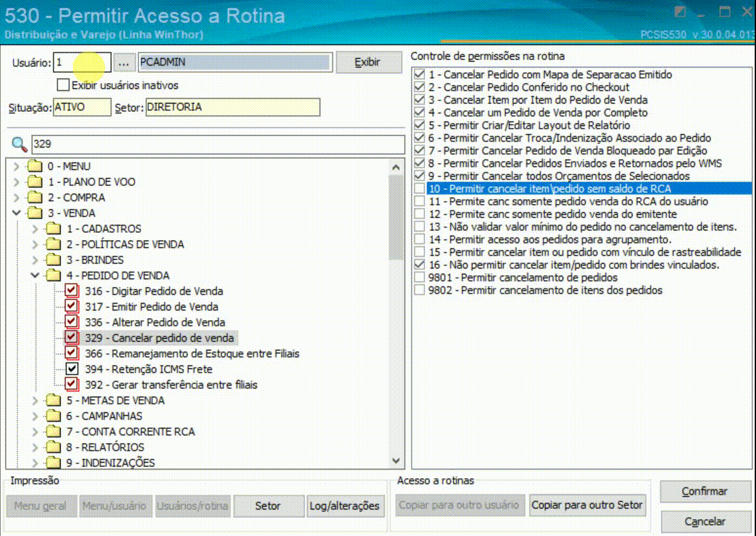The height and width of the screenshot is (536, 756).
Task: Expand the 8 - RELATÓRIOS subfolder
Action: coord(35,447)
